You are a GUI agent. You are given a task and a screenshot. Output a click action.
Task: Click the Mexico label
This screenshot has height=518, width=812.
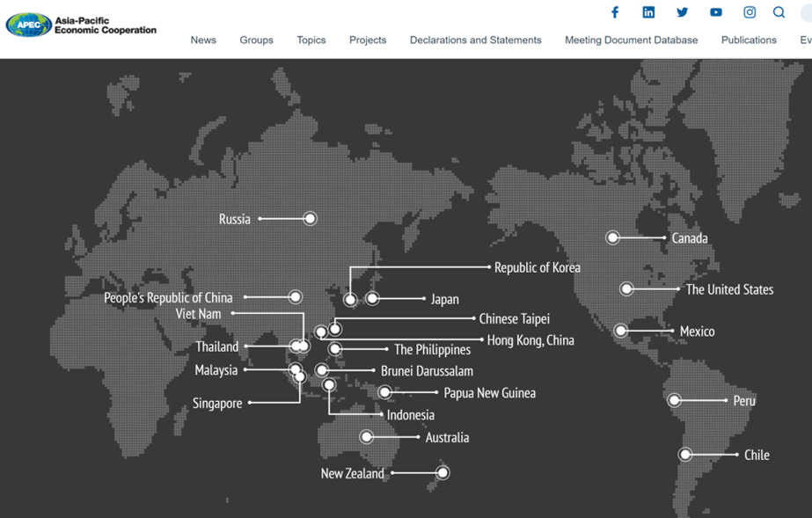[x=697, y=332]
